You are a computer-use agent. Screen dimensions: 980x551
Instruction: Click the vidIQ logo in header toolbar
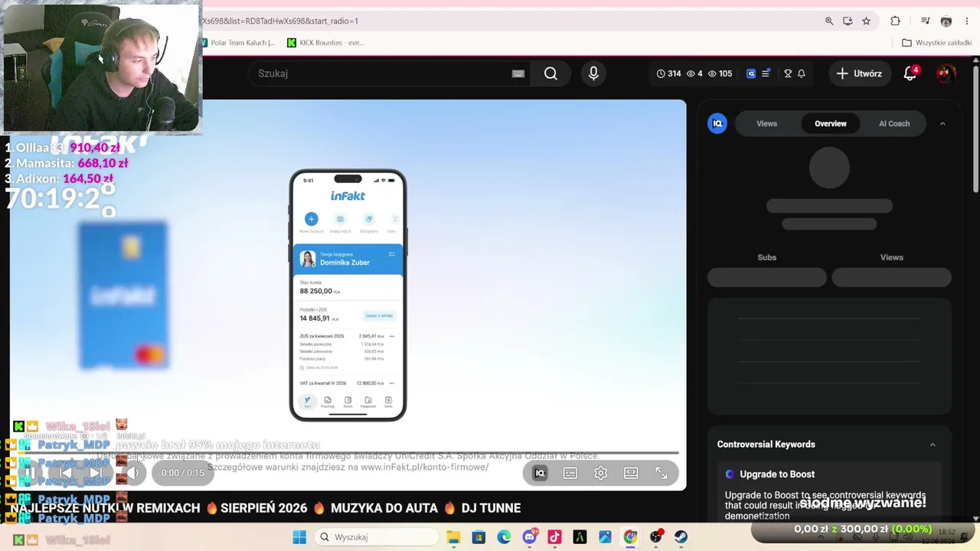(x=751, y=73)
